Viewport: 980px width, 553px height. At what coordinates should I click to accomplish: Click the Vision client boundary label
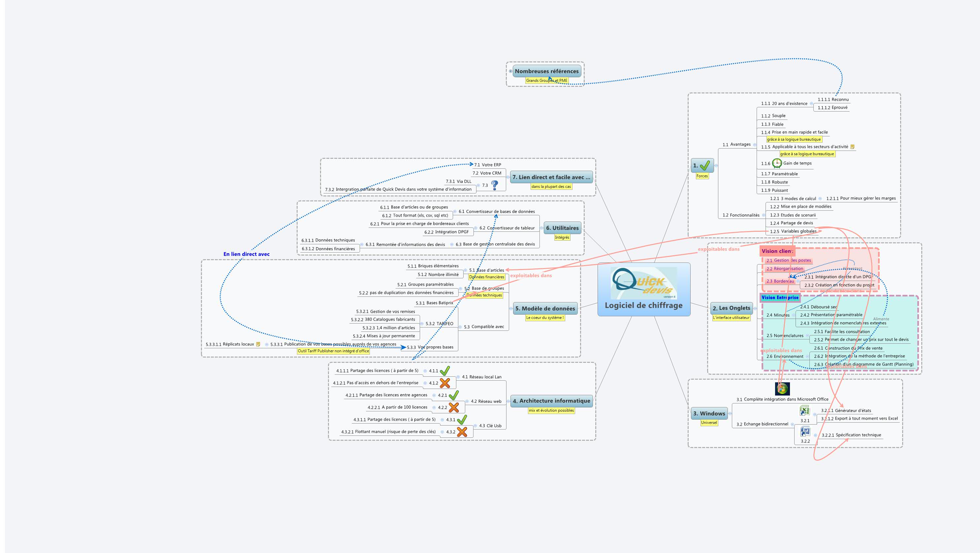point(777,251)
